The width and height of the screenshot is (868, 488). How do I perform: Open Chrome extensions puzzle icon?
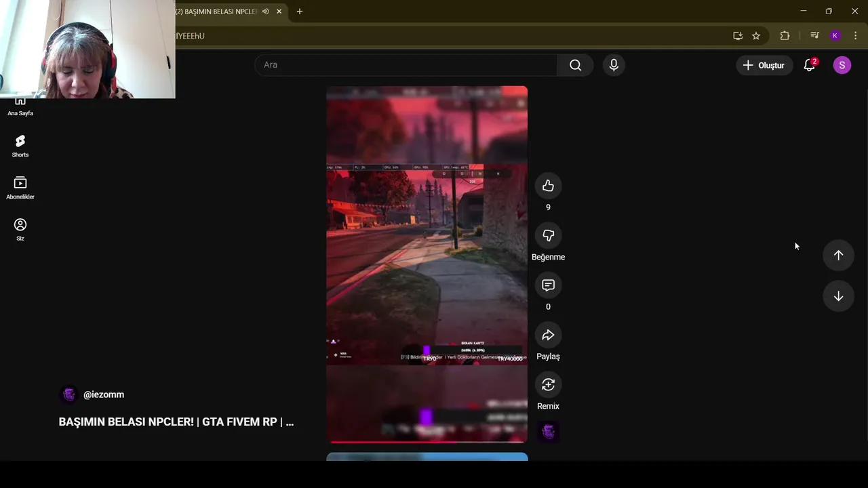pyautogui.click(x=785, y=36)
